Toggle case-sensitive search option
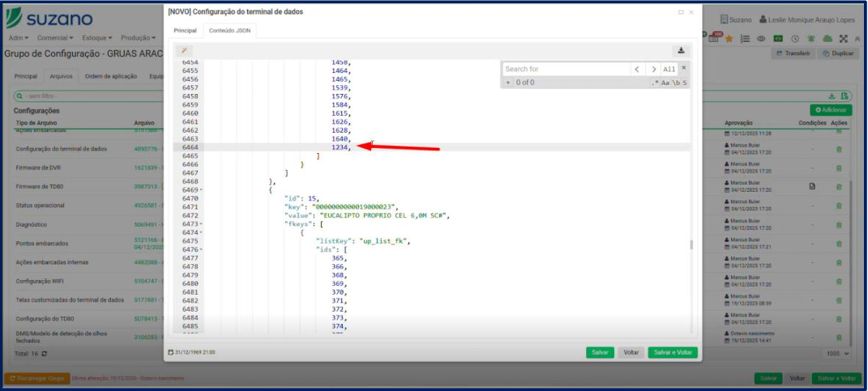 [x=665, y=83]
